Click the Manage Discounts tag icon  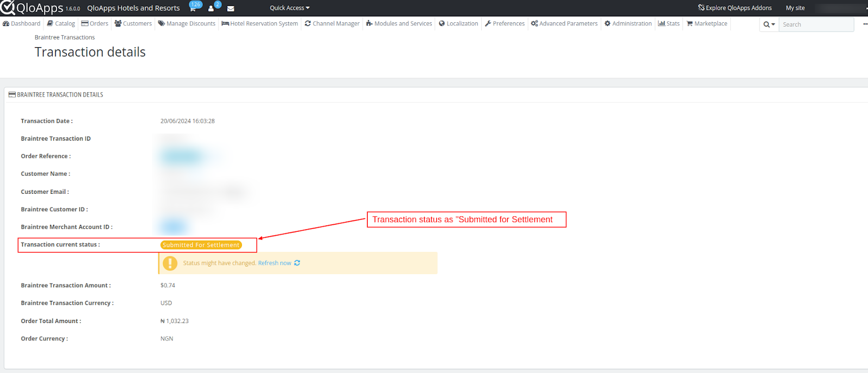[161, 24]
